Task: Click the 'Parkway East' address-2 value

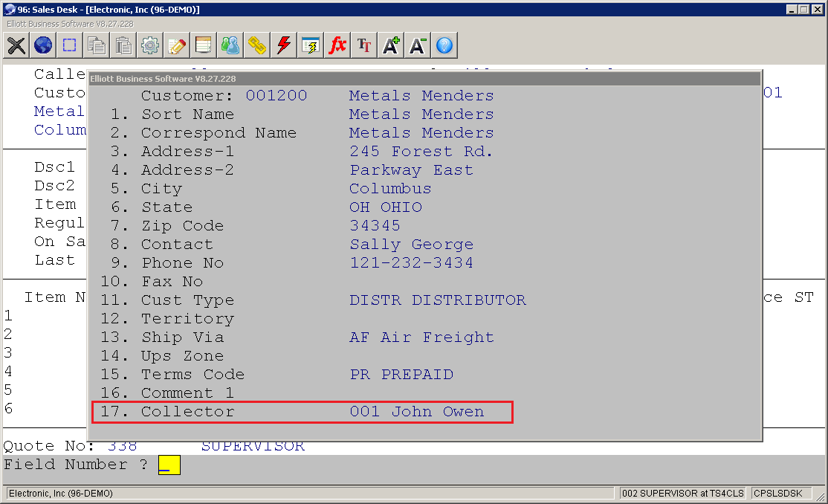Action: click(411, 170)
